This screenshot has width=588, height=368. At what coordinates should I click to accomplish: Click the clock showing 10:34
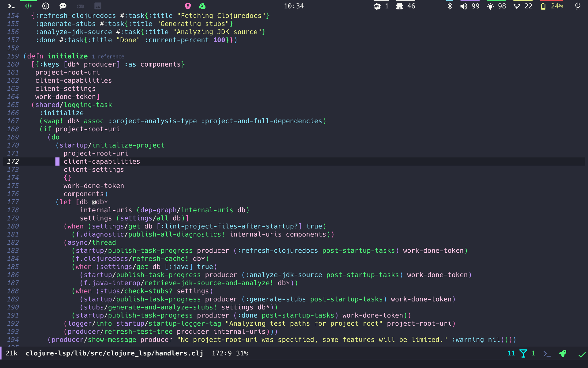[x=294, y=6]
